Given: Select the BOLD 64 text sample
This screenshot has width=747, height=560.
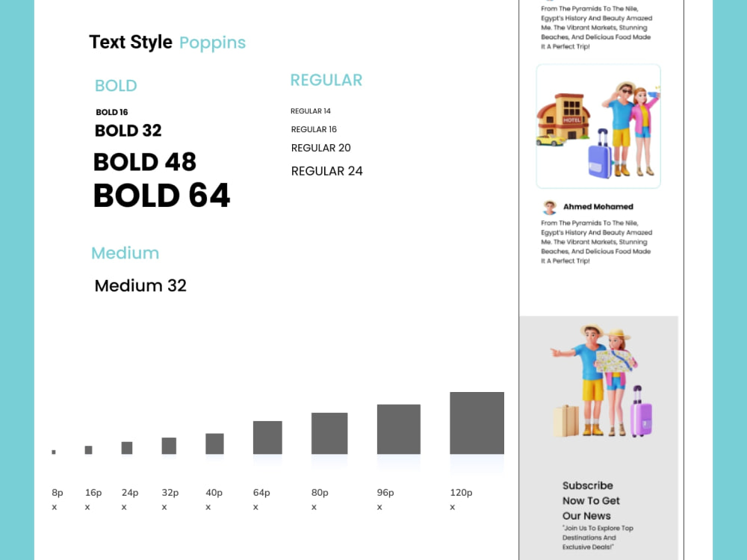Looking at the screenshot, I should (161, 195).
